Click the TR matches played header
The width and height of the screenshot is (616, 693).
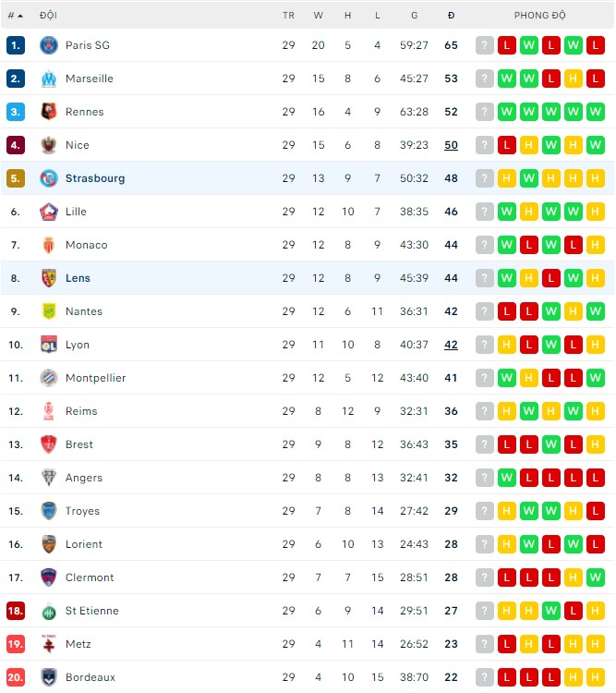tap(289, 16)
